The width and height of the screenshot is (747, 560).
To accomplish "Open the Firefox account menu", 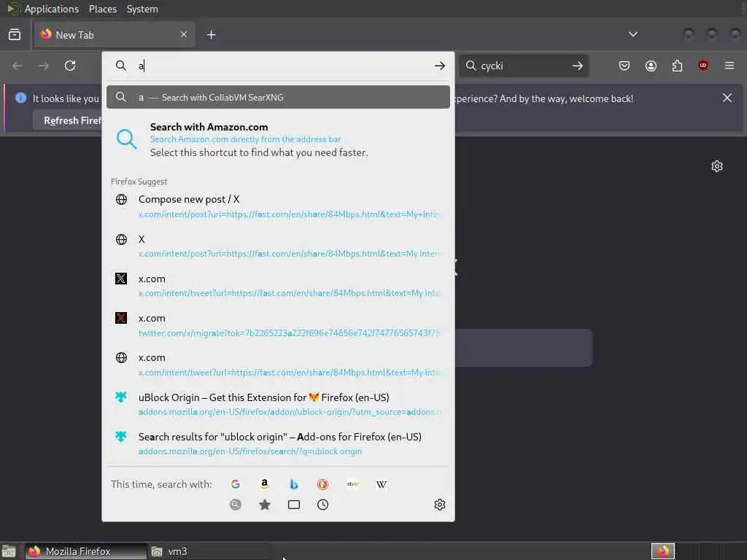I will [651, 66].
